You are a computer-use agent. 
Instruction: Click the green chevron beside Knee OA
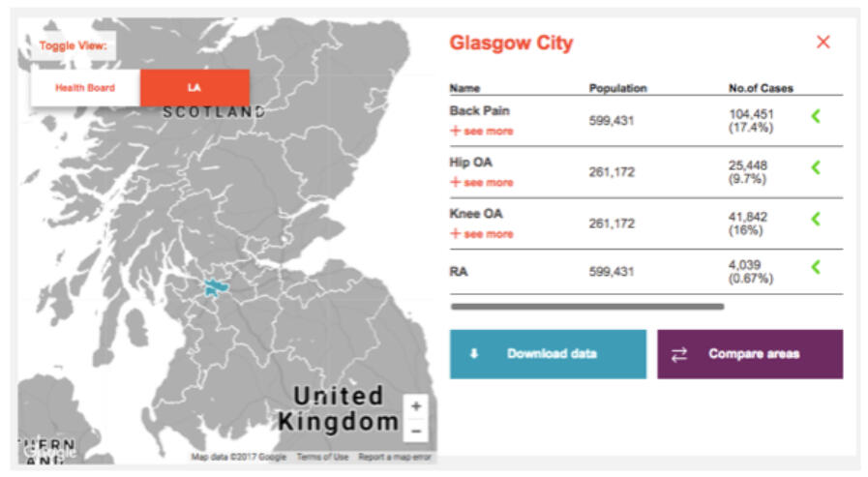(x=816, y=219)
